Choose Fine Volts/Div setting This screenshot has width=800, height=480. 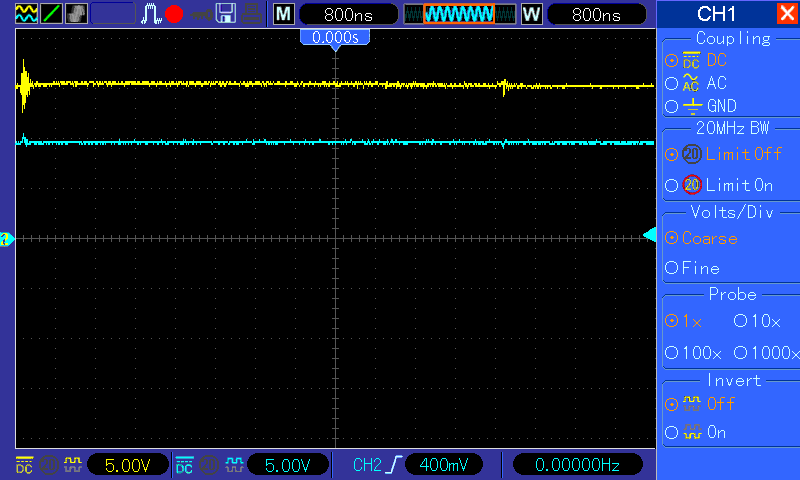[x=692, y=268]
